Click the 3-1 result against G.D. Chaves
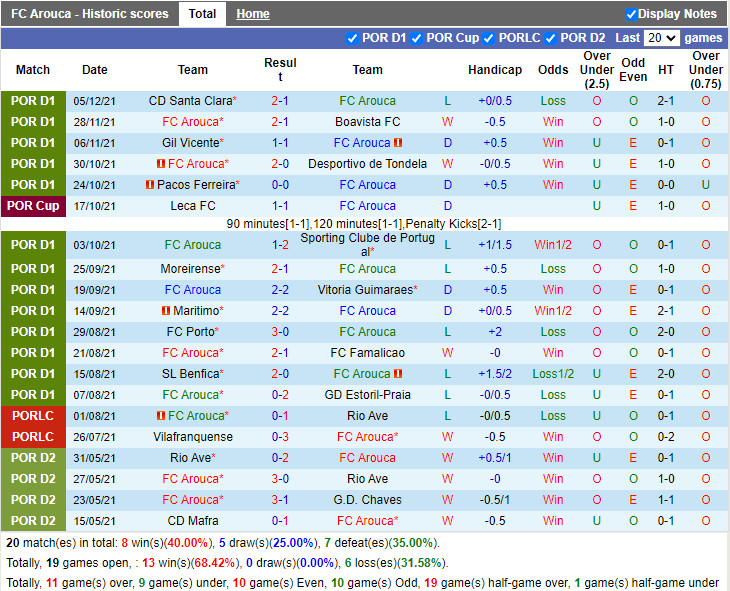Viewport: 730px width, 591px height. click(280, 499)
